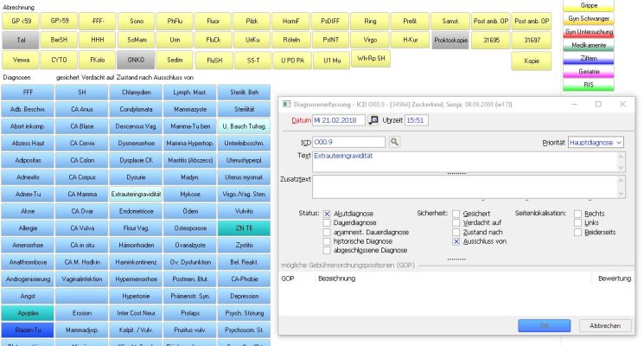Select the Endometriose diagnosis button
Screen dimensions: 644x346
click(x=136, y=211)
